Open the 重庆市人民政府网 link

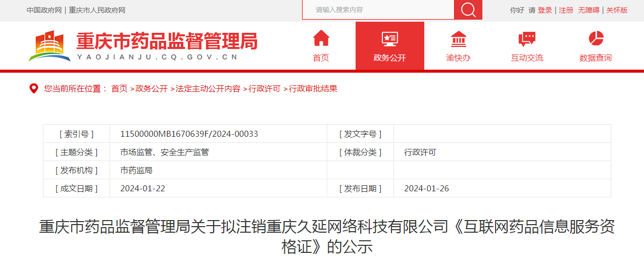[97, 10]
